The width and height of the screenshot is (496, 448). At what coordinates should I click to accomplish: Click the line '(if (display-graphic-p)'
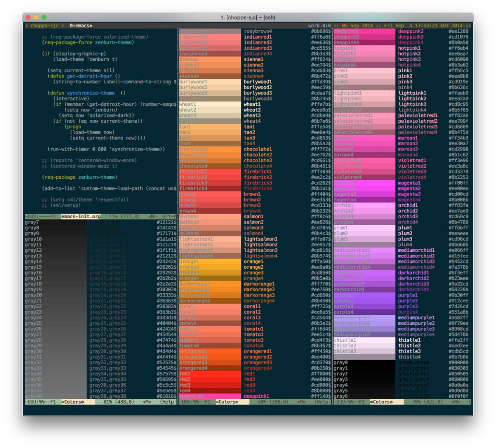pos(74,54)
